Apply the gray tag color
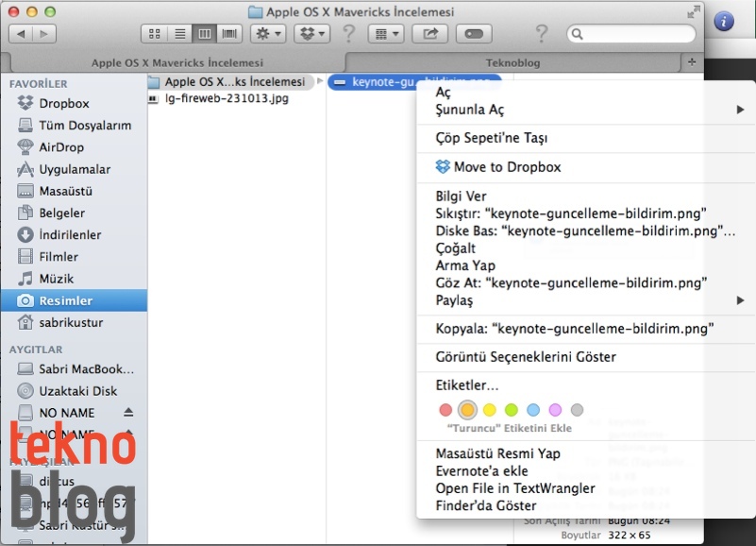Image resolution: width=756 pixels, height=546 pixels. (x=577, y=410)
